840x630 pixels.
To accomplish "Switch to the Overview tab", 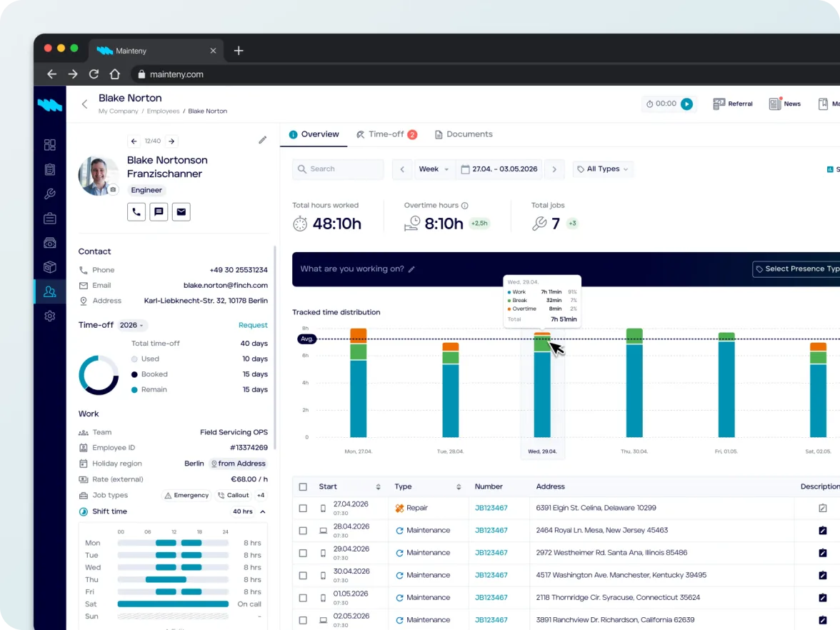I will coord(314,134).
